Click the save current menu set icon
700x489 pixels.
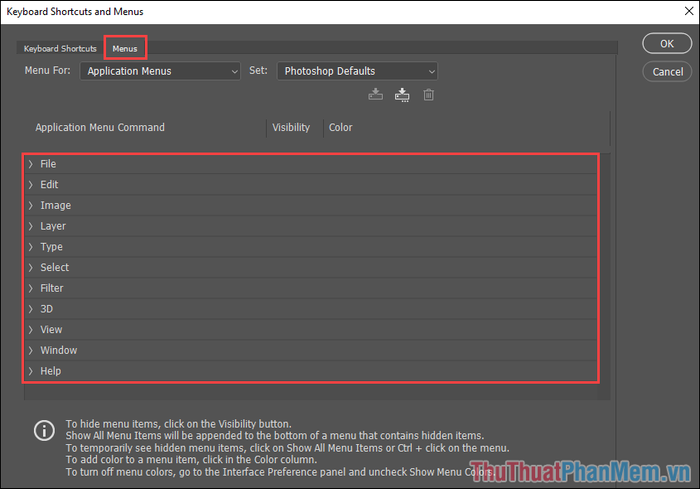pos(376,95)
